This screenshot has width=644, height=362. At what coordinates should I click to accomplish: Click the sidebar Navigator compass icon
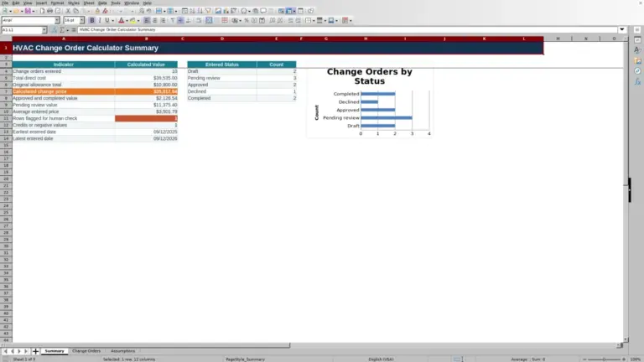pyautogui.click(x=637, y=71)
